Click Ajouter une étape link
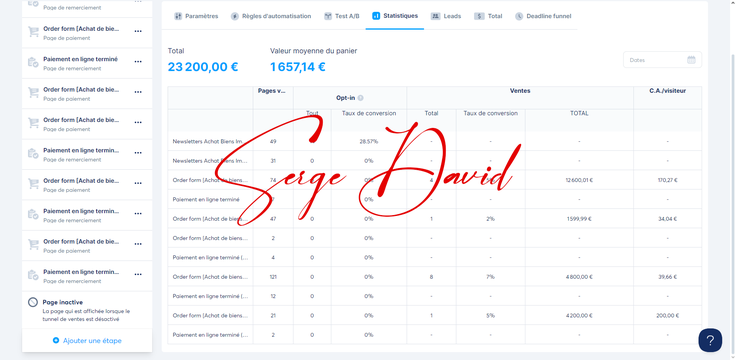This screenshot has width=736, height=360. click(x=92, y=340)
